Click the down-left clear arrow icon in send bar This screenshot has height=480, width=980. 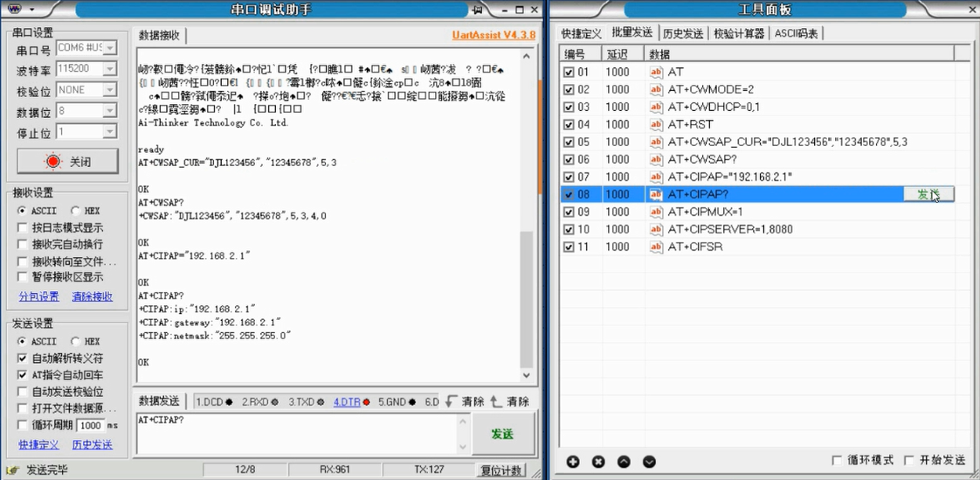[451, 401]
